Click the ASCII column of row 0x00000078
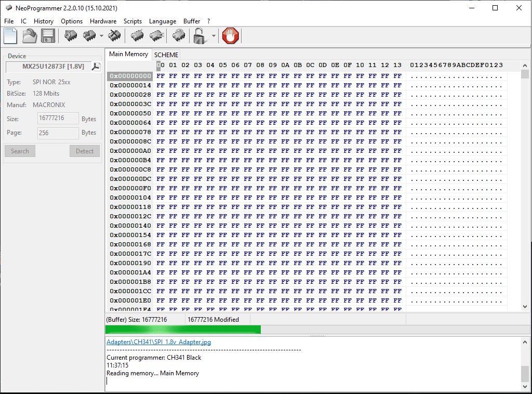Image resolution: width=532 pixels, height=394 pixels. pos(456,133)
